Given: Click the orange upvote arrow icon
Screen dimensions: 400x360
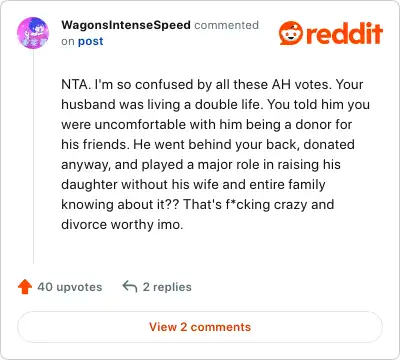Looking at the screenshot, I should [x=25, y=287].
